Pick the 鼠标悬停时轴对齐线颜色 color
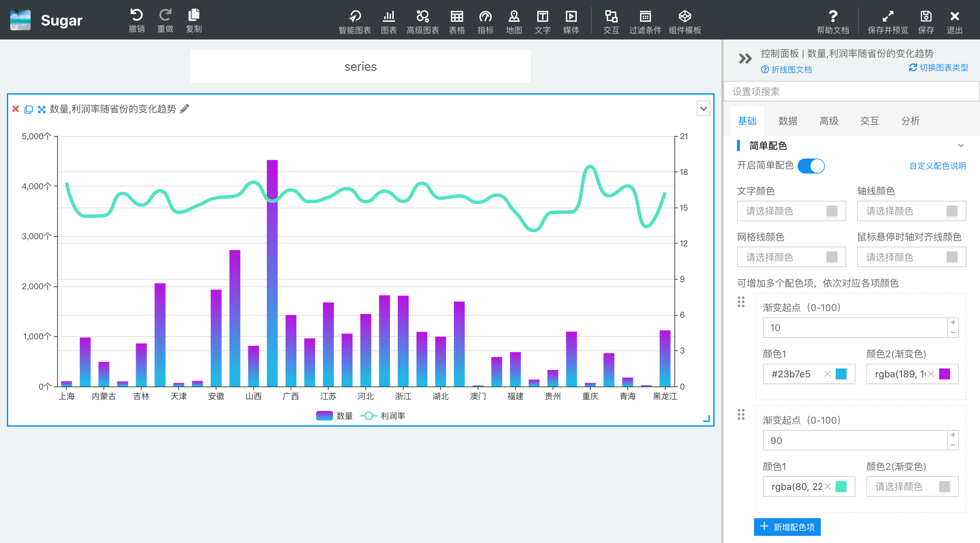This screenshot has height=543, width=980. [x=912, y=257]
